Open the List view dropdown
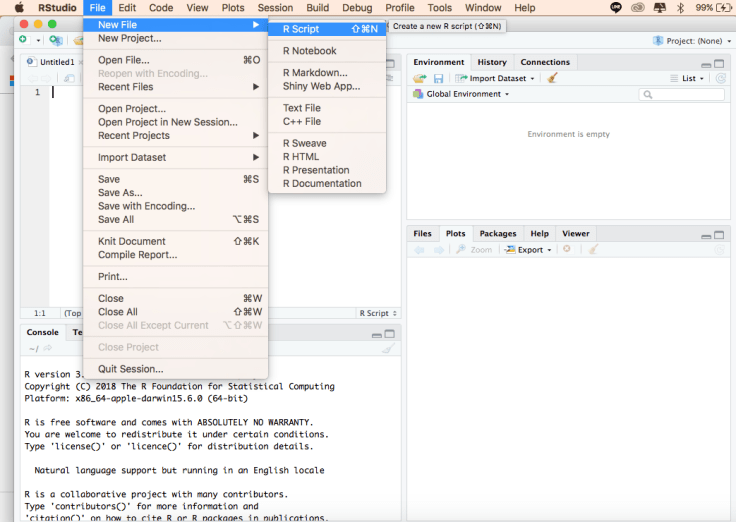This screenshot has height=522, width=736. point(687,78)
